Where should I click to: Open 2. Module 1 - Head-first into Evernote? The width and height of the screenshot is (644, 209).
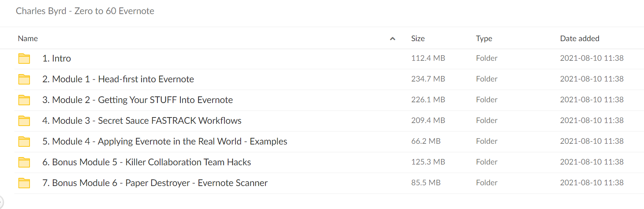tap(118, 79)
